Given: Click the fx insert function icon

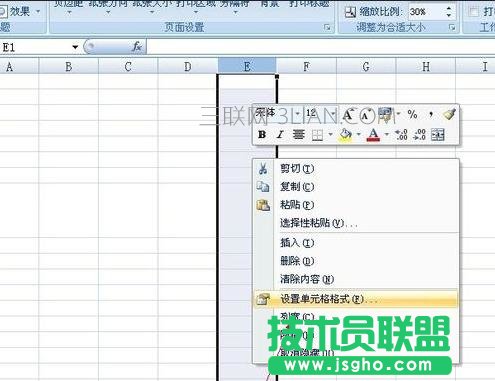Looking at the screenshot, I should click(137, 47).
